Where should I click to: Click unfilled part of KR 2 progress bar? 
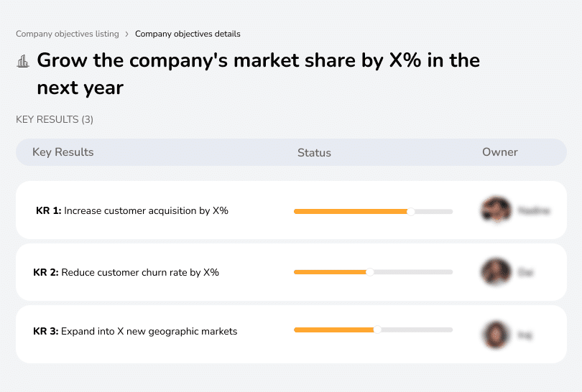(x=413, y=272)
